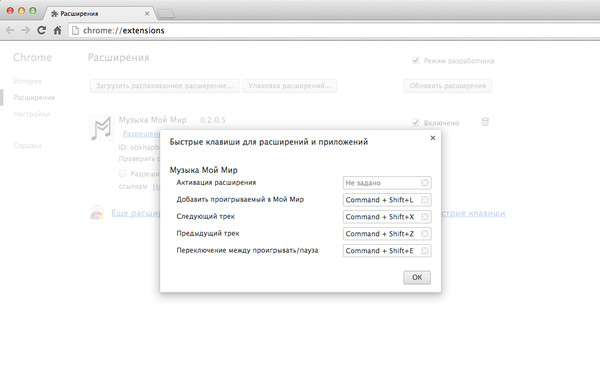Click the chrome://extensions address bar
Screen dimensions: 600x368
coord(333,31)
